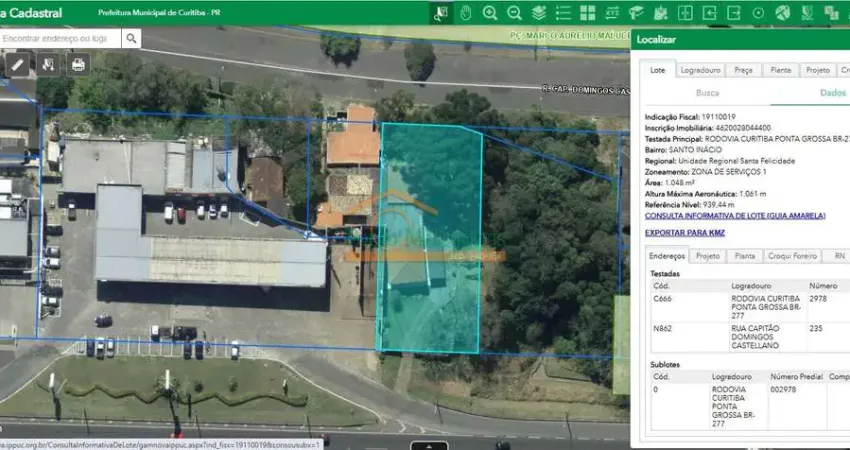Switch to the Praça tab
The height and width of the screenshot is (450, 850).
743,70
